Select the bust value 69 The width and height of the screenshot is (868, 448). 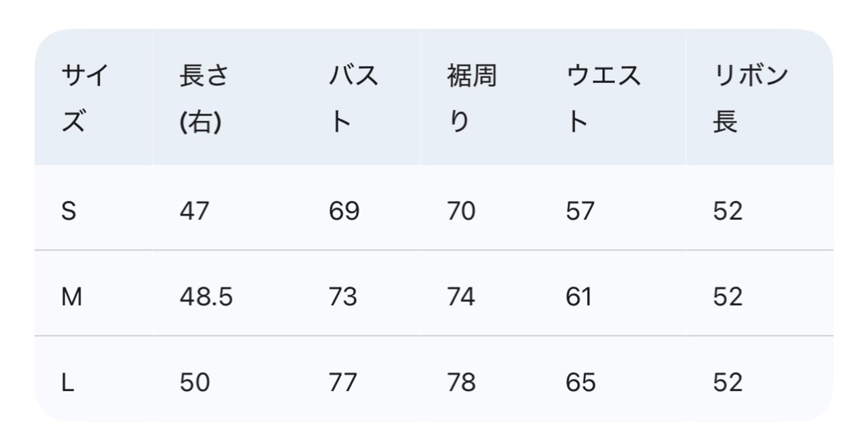pyautogui.click(x=344, y=212)
